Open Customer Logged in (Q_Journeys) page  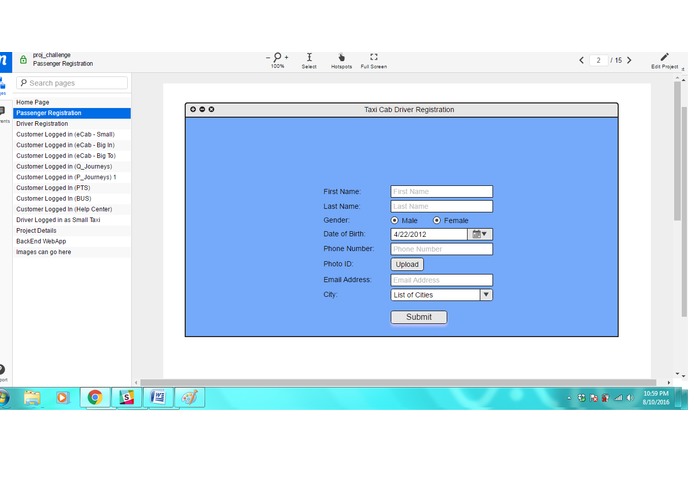(x=72, y=166)
